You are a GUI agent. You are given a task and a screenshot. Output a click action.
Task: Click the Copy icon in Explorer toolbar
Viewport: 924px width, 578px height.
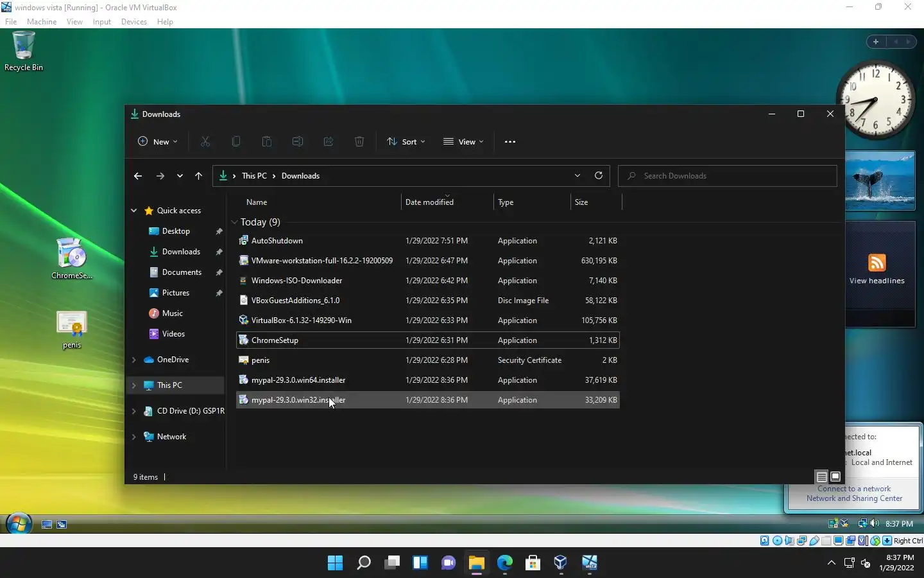point(236,141)
